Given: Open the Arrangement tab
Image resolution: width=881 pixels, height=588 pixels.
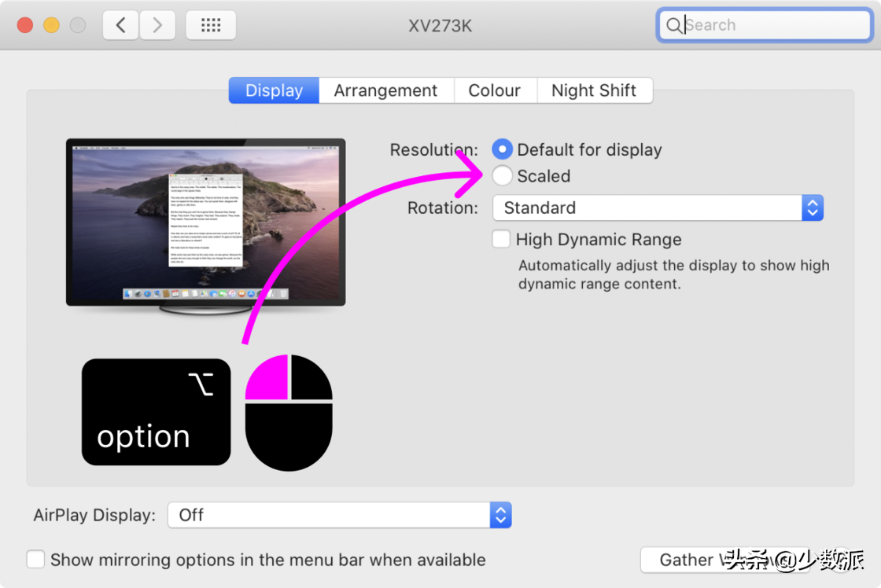Looking at the screenshot, I should click(x=385, y=90).
